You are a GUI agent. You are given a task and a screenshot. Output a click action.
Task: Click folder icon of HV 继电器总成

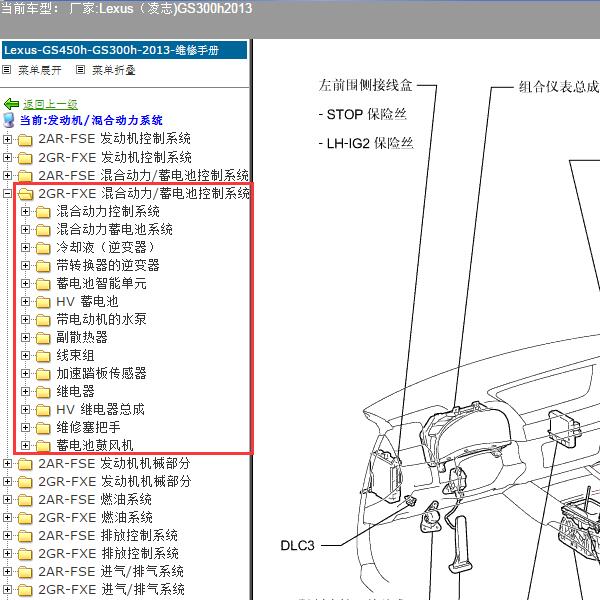43,410
